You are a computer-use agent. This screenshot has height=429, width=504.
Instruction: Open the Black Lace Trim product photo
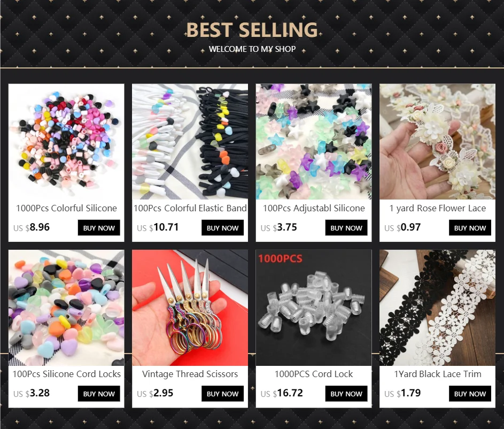(x=438, y=308)
